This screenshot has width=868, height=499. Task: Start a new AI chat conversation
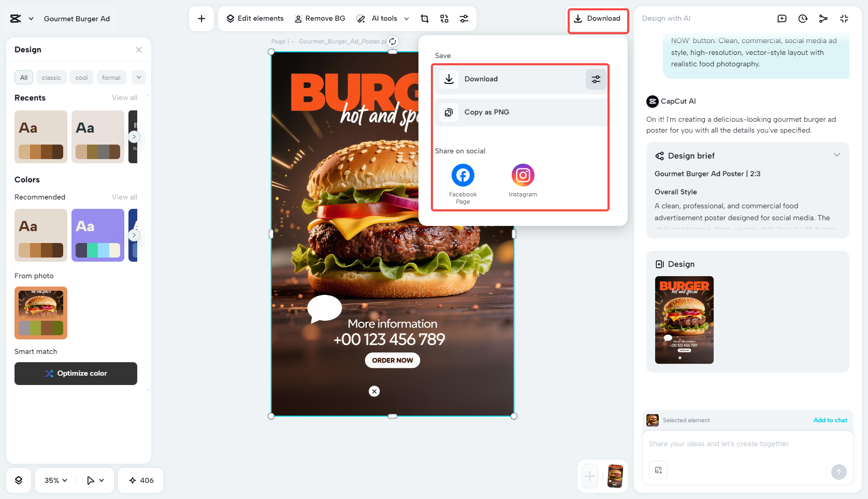[782, 18]
